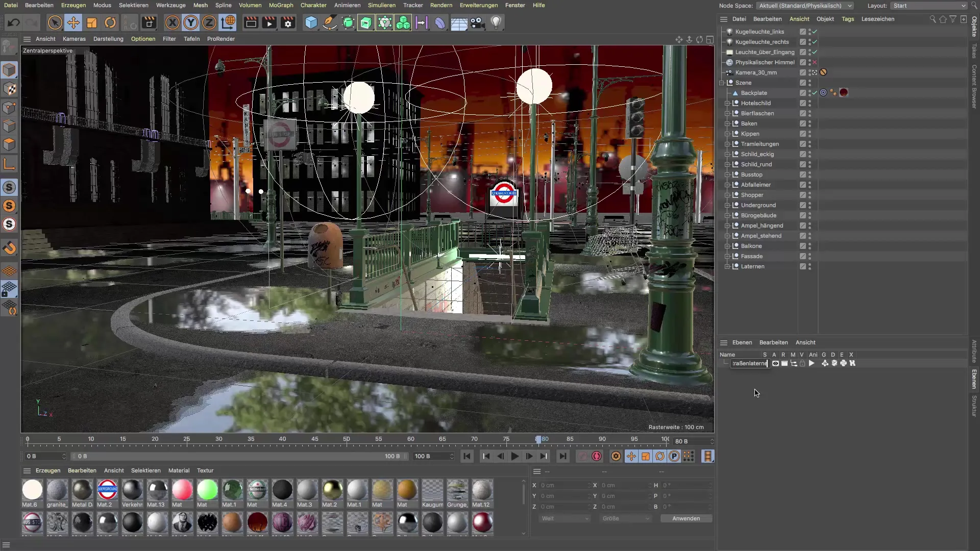Screen dimensions: 980x551
Task: Toggle the layer lock icon
Action: (x=802, y=363)
